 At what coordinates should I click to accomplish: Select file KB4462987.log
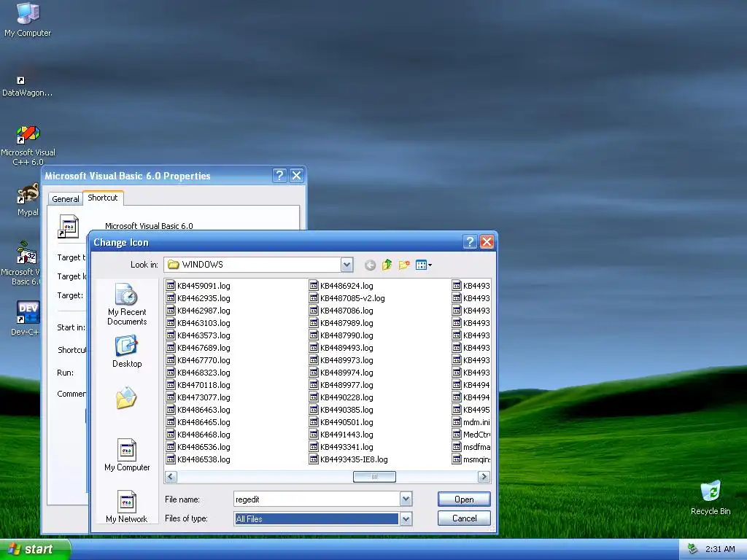[198, 311]
